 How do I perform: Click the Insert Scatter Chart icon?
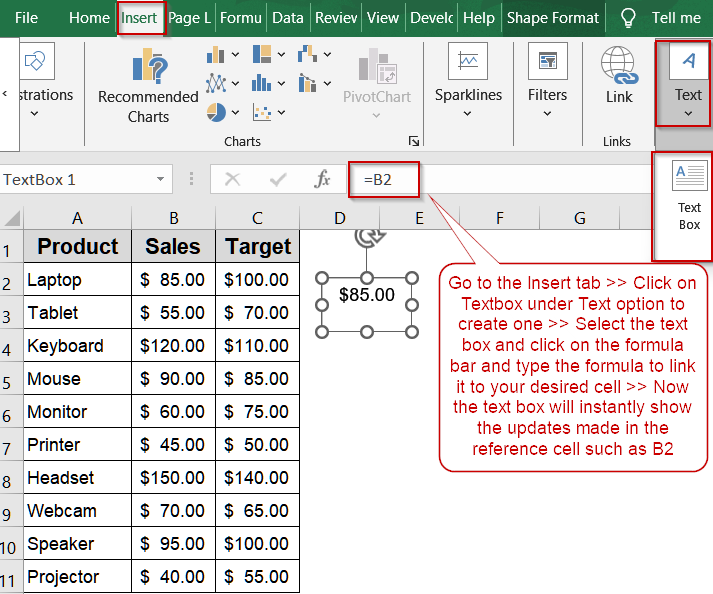263,111
